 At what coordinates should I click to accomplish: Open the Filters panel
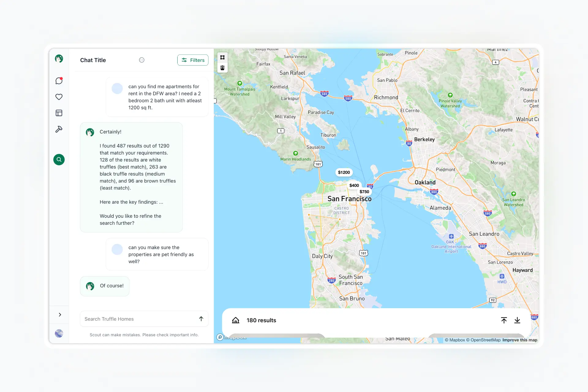193,60
